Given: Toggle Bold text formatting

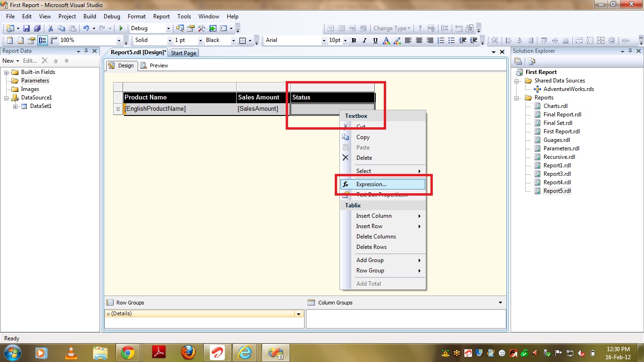Looking at the screenshot, I should tap(354, 41).
